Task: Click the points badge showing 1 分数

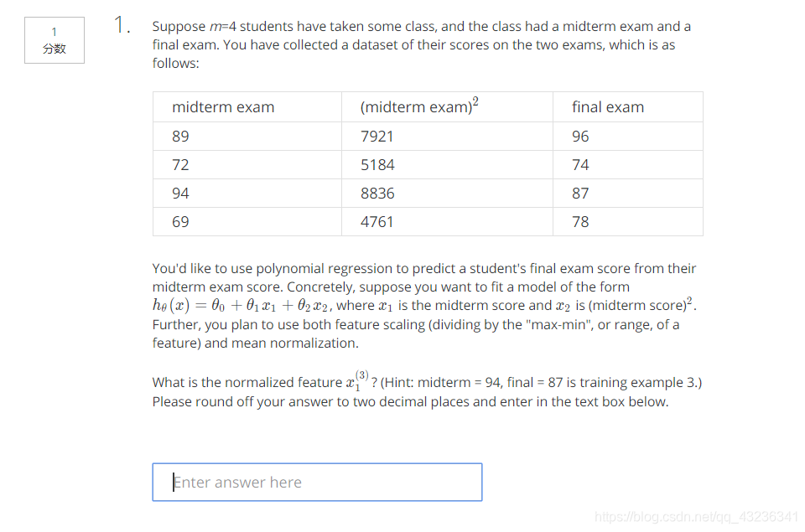Action: point(55,40)
